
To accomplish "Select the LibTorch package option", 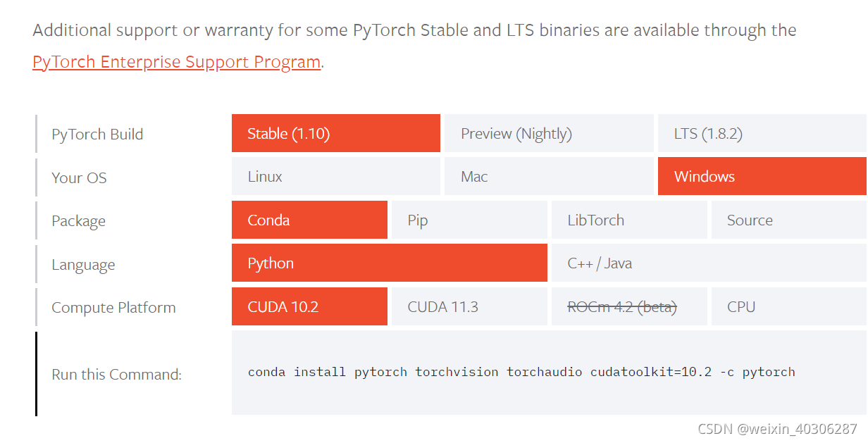I will point(629,220).
